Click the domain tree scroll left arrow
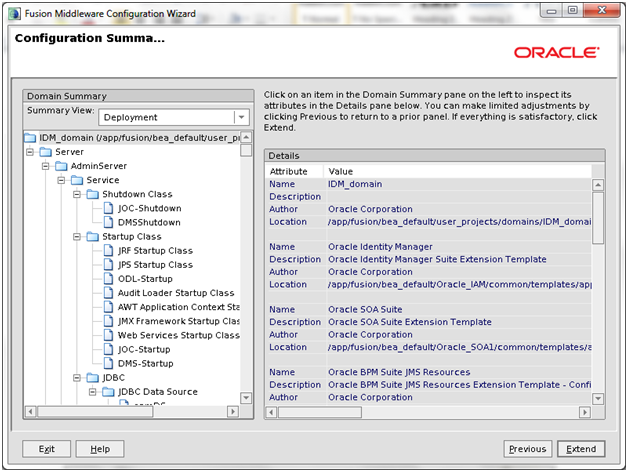The width and height of the screenshot is (628, 472). click(x=30, y=411)
